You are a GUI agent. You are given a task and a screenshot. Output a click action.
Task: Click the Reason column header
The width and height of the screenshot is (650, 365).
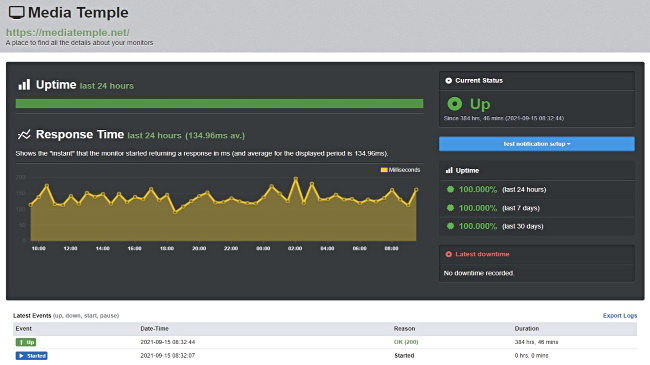coord(404,328)
